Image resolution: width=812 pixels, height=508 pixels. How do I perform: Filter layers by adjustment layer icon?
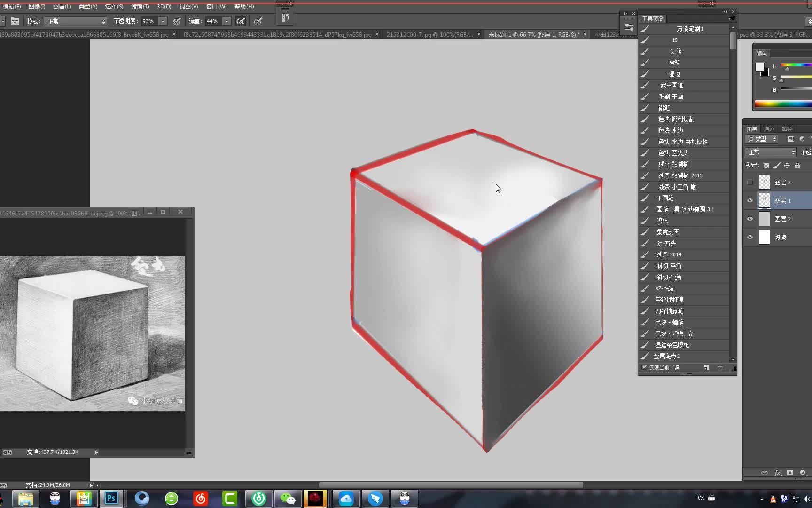(x=802, y=139)
